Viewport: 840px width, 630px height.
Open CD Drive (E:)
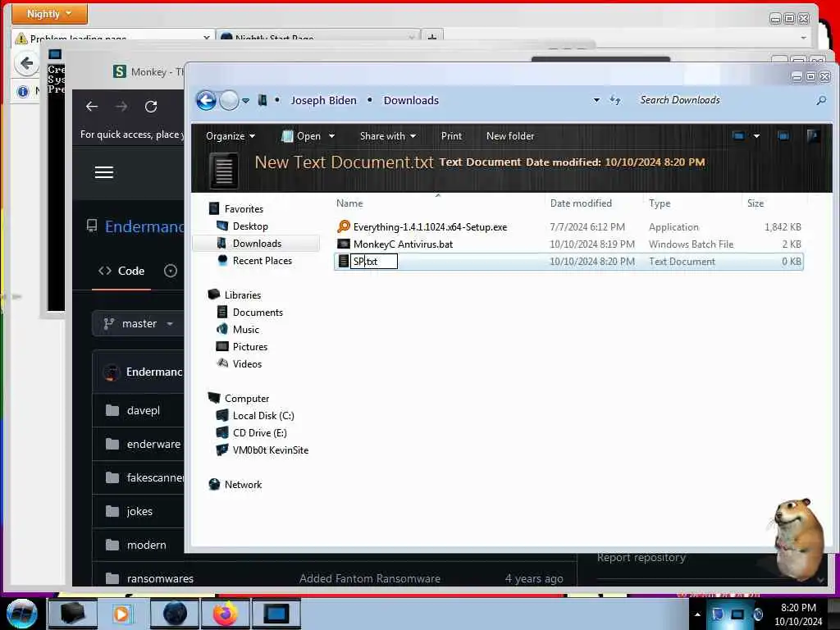(260, 433)
